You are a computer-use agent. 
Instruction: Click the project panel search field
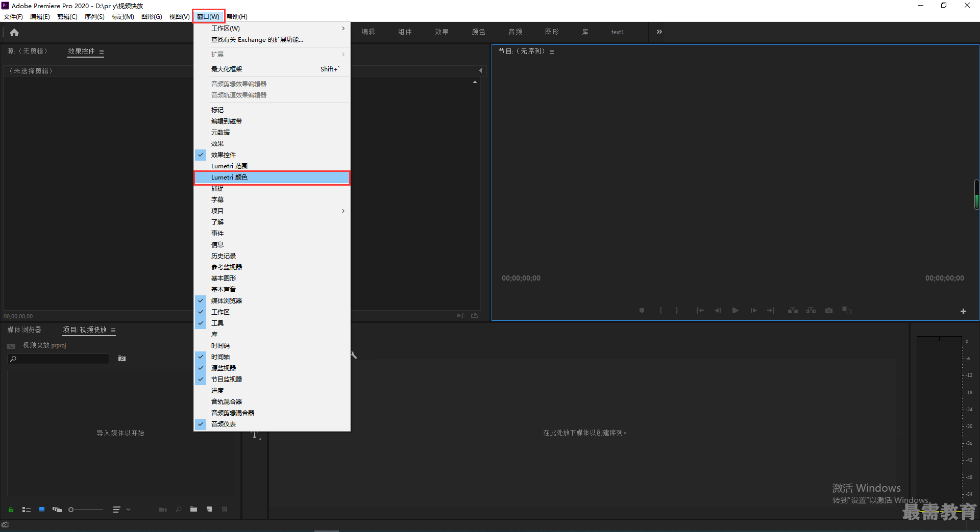coord(59,359)
